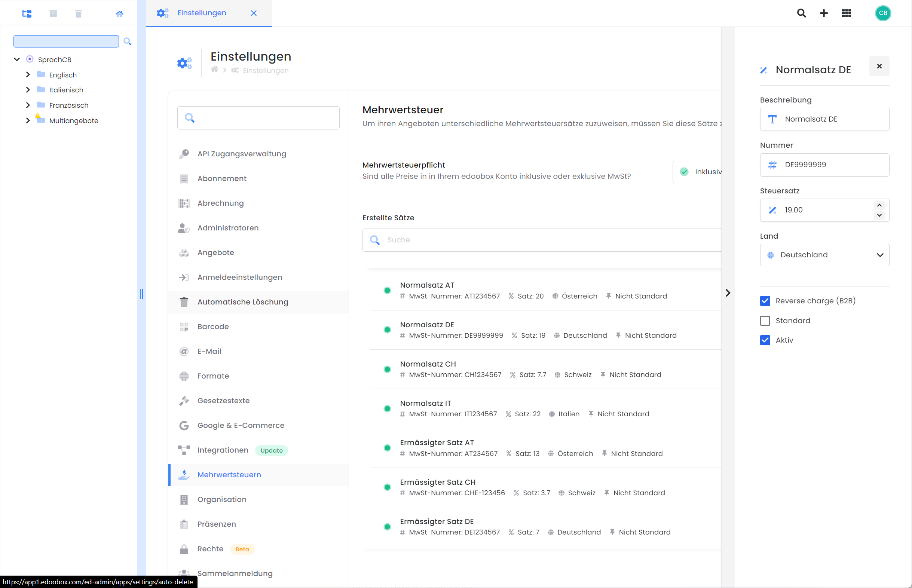This screenshot has height=588, width=912.
Task: Collapse side panel with right chevron arrow
Action: [728, 293]
